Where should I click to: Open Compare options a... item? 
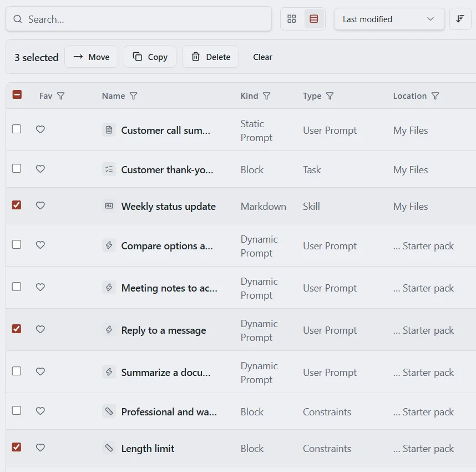[167, 245]
